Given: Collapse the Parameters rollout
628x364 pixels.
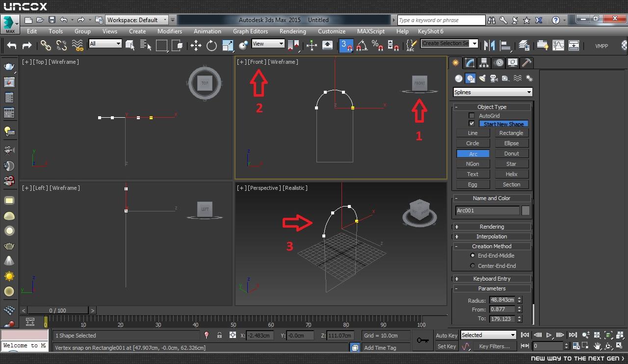Looking at the screenshot, I should 492,288.
